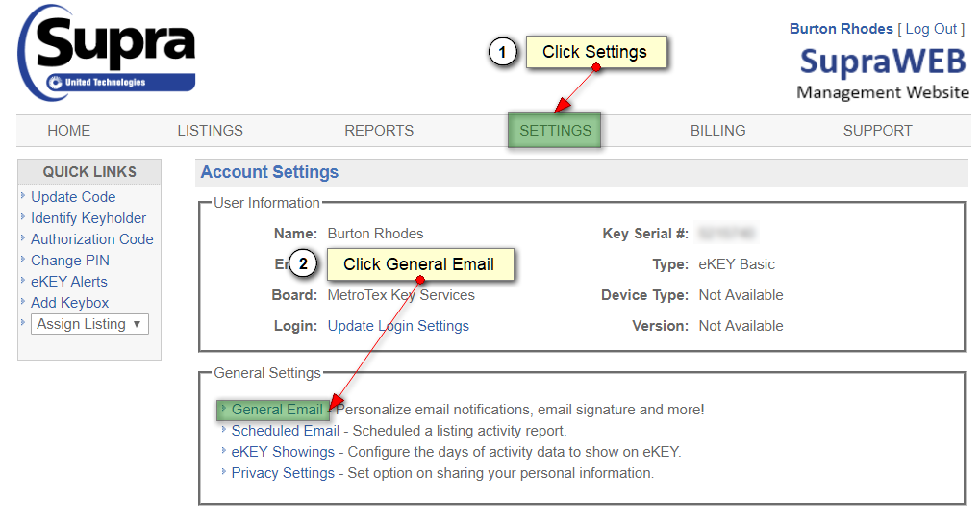Image resolution: width=980 pixels, height=524 pixels.
Task: Click the Account Settings heading
Action: click(269, 172)
